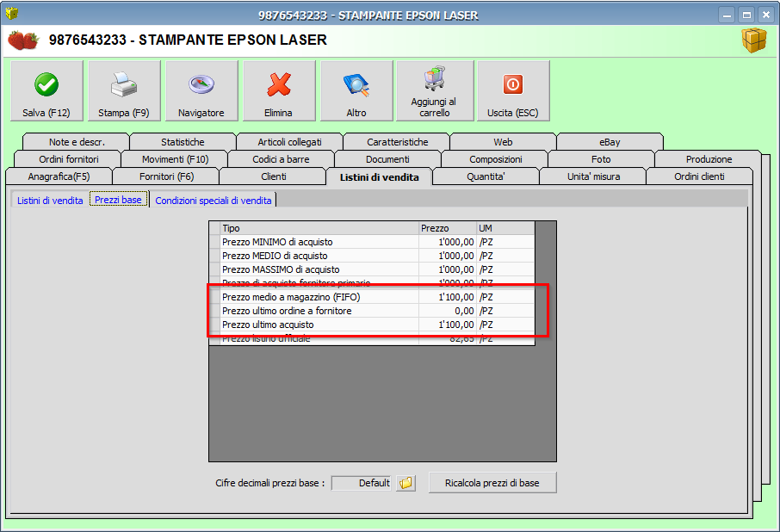Click the red Uscita (ESC) power icon

[x=513, y=84]
